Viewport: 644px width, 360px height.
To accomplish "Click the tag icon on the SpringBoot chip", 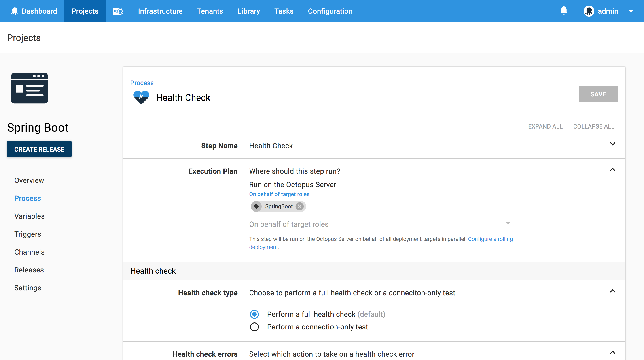I will click(256, 206).
